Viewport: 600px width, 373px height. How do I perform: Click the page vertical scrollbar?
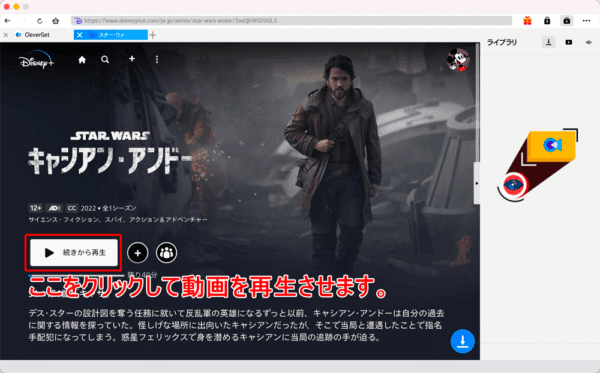pos(477,103)
